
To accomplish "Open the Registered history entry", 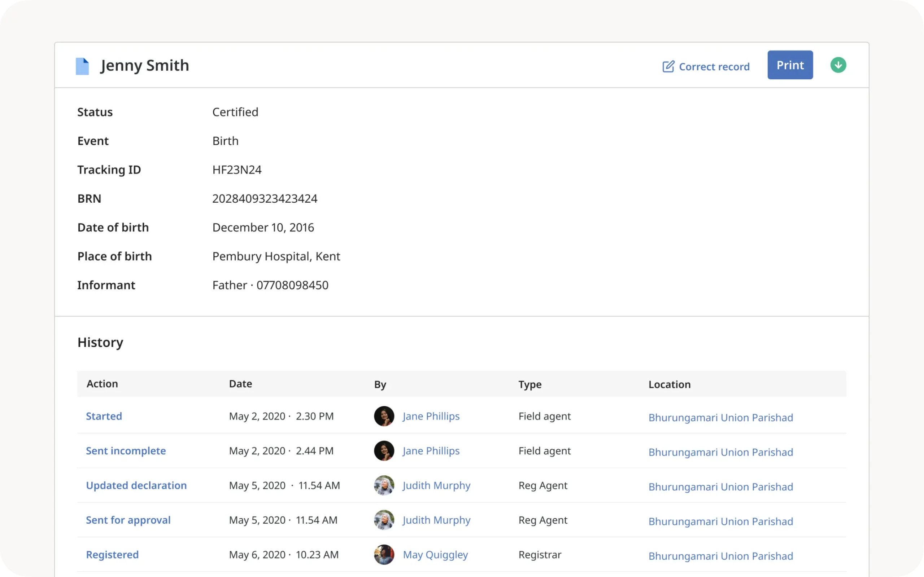I will (x=112, y=555).
